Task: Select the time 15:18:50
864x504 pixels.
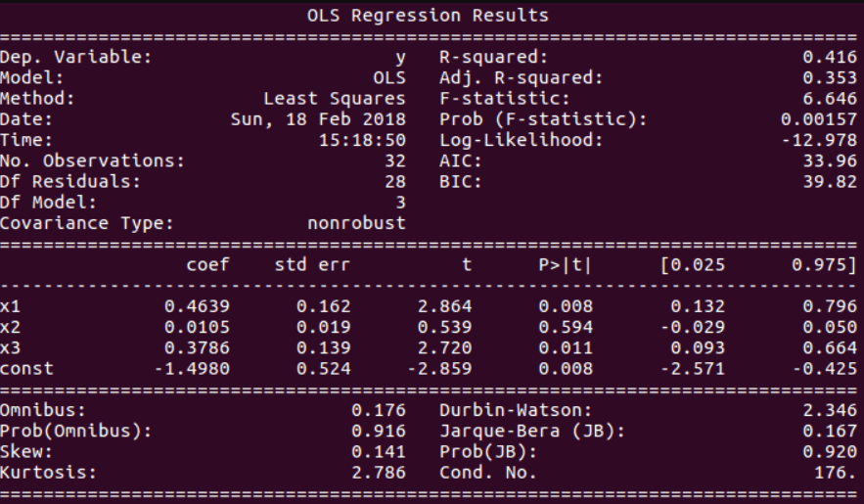Action: (362, 140)
